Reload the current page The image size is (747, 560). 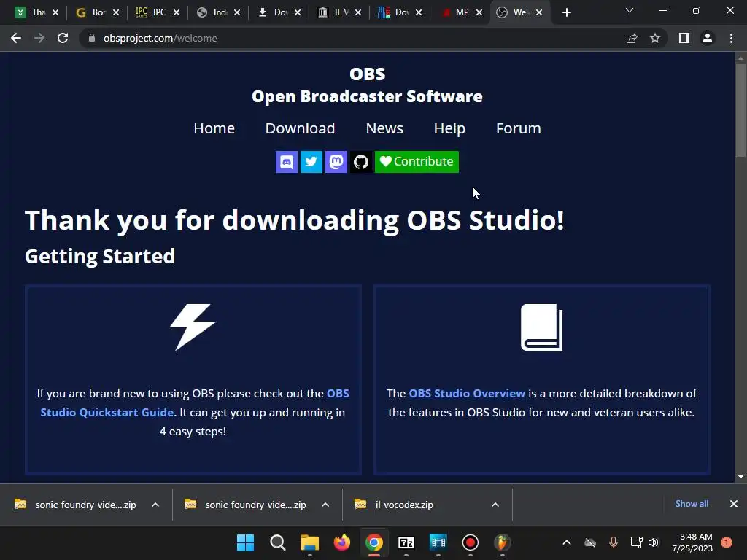[x=63, y=38]
